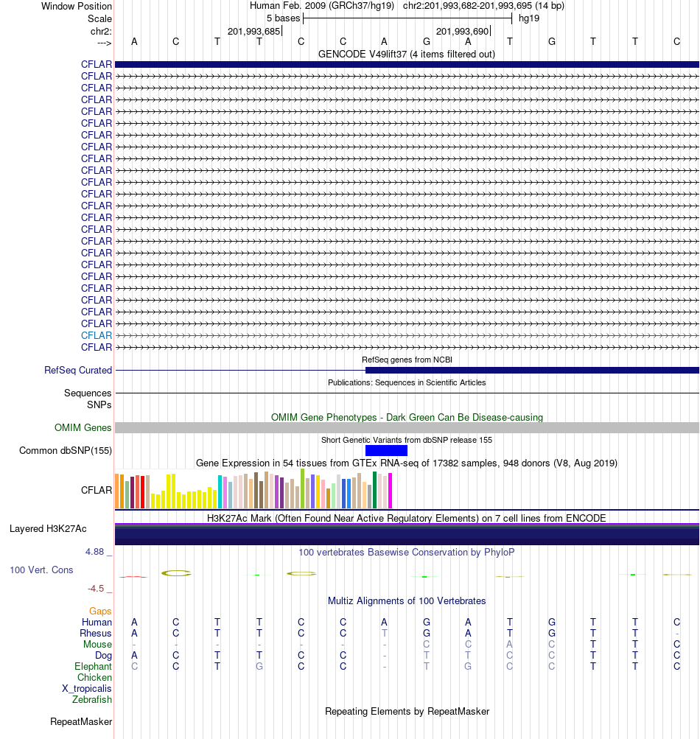Click the 'Scale' track label
Screen dimensions: 700x739
click(99, 19)
